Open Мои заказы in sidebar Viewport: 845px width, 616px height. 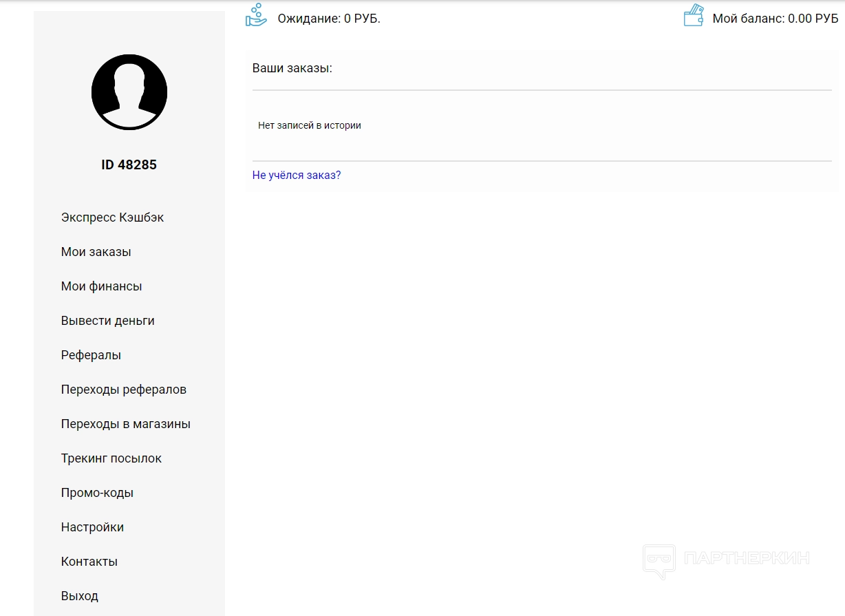(96, 252)
